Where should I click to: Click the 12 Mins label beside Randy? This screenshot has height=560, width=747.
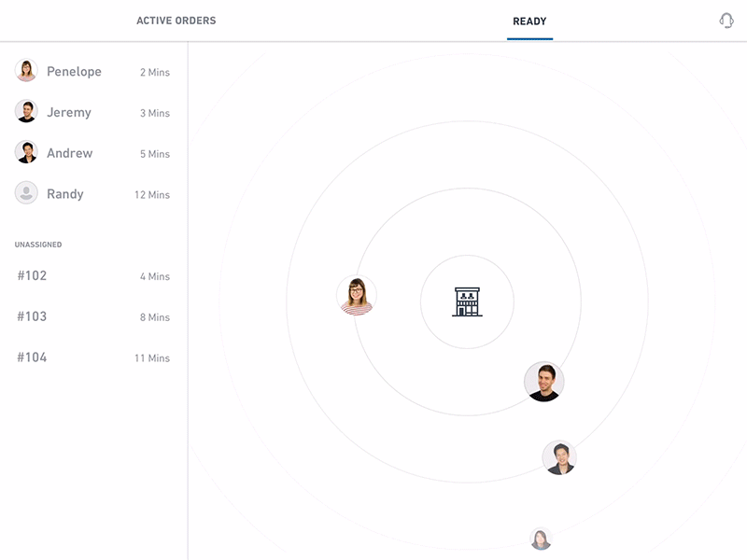151,195
